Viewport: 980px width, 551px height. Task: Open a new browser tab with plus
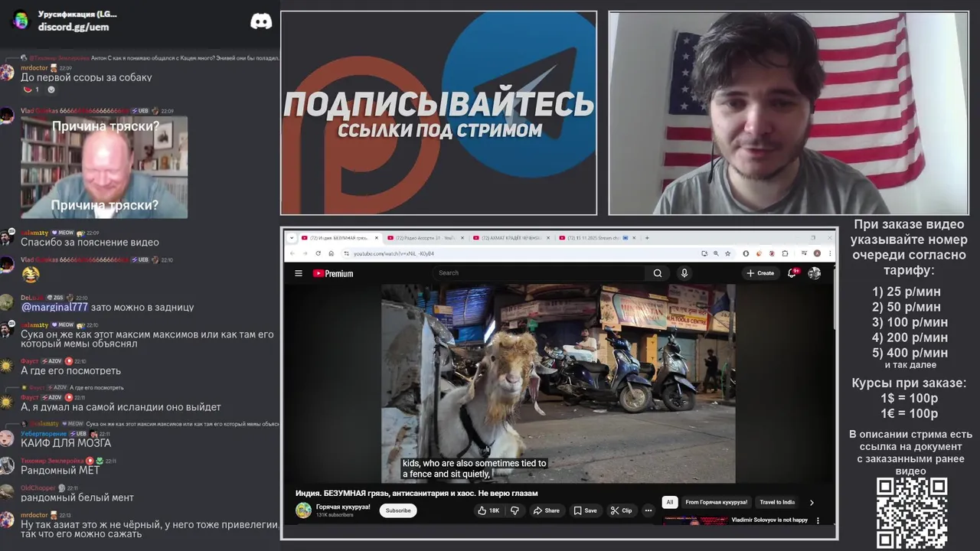coord(647,238)
